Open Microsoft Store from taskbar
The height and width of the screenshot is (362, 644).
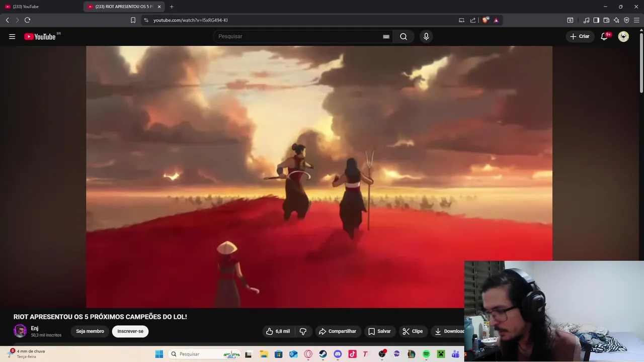coord(278,354)
